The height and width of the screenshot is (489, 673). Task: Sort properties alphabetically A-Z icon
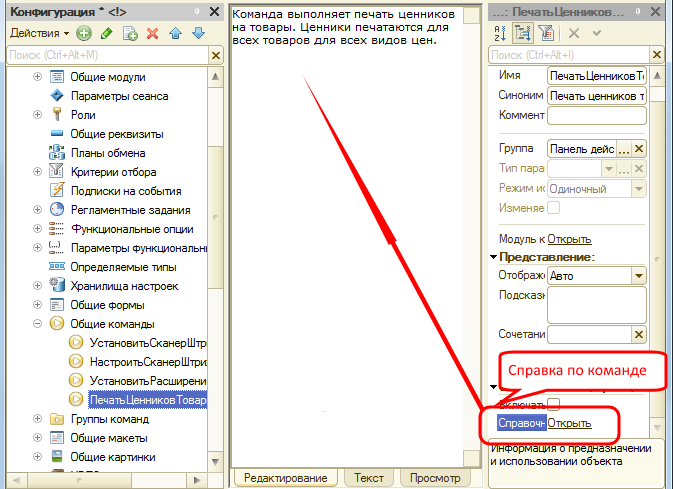click(x=500, y=33)
